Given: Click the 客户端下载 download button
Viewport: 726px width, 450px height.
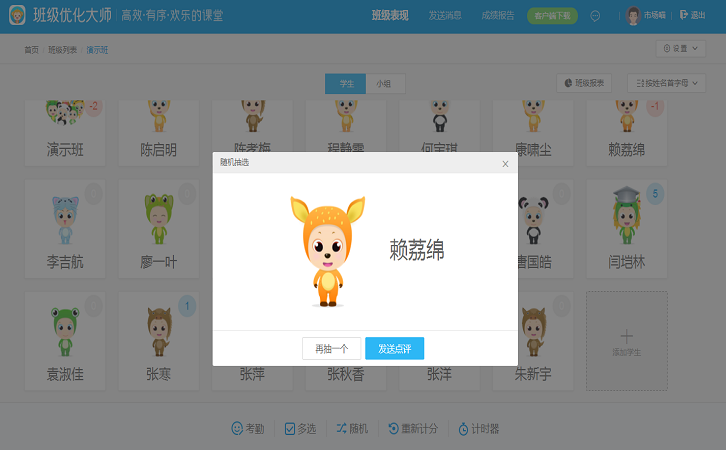Looking at the screenshot, I should click(x=552, y=16).
